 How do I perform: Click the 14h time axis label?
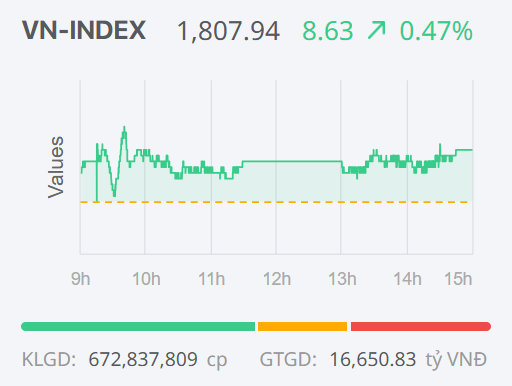(407, 279)
